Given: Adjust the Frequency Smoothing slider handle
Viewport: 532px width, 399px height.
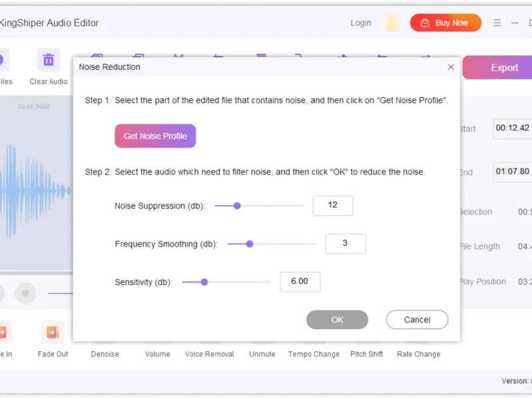Looking at the screenshot, I should point(250,244).
